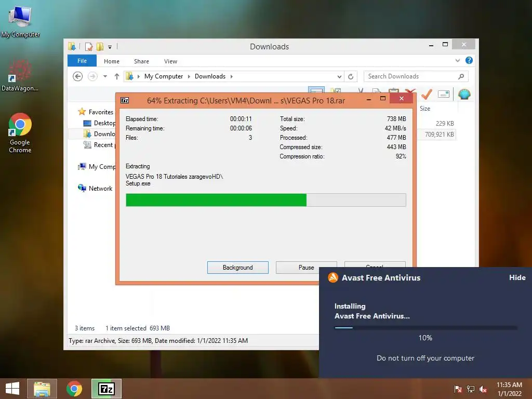Open Chrome from the taskbar
532x399 pixels.
point(74,389)
